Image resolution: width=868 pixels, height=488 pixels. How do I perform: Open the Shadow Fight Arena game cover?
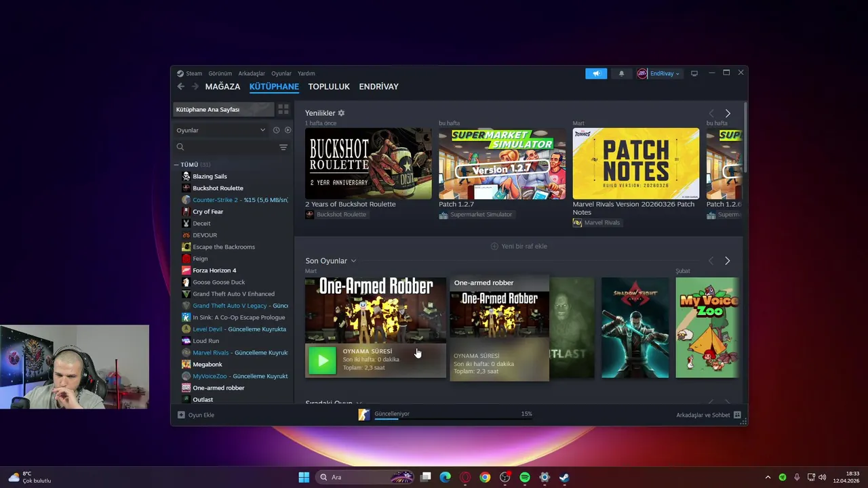pyautogui.click(x=635, y=327)
